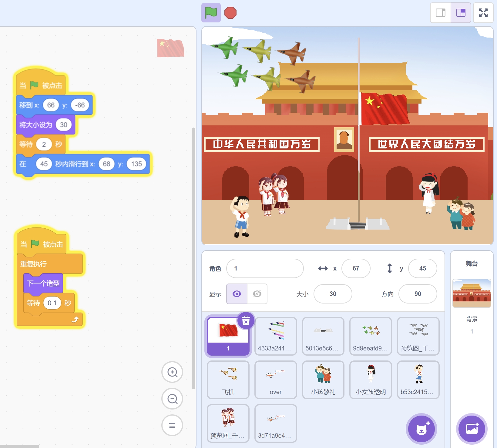Delete sprite 1 with trash icon
This screenshot has height=448, width=497.
click(x=246, y=320)
